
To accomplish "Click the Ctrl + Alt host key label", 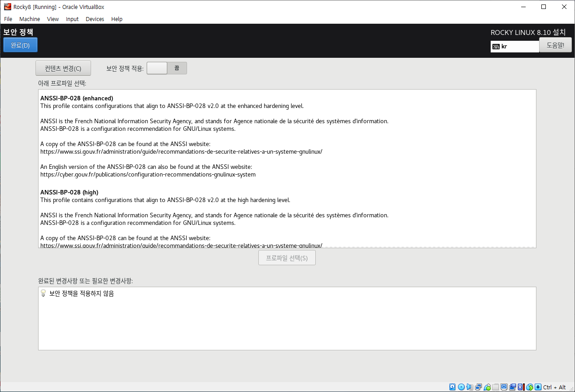I will (554, 387).
